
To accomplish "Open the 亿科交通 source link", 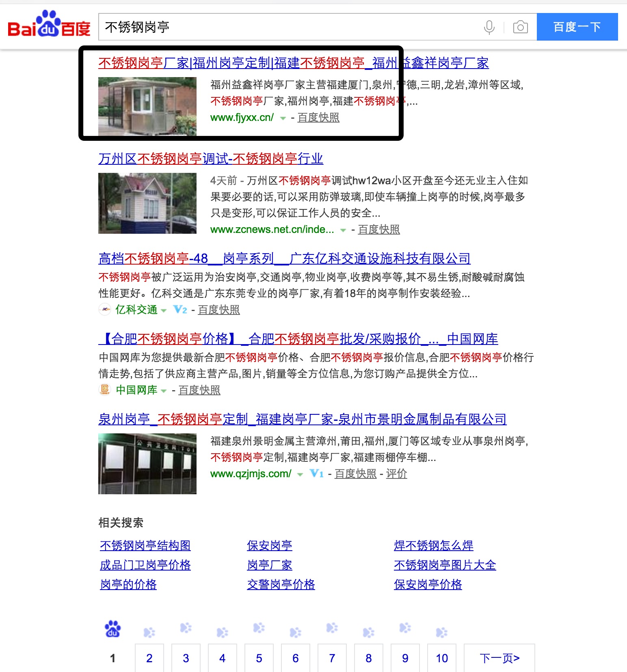I will [136, 310].
